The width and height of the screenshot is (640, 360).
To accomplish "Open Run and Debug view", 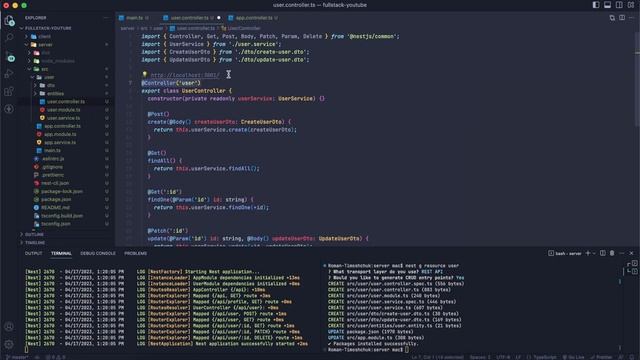I will pyautogui.click(x=9, y=74).
